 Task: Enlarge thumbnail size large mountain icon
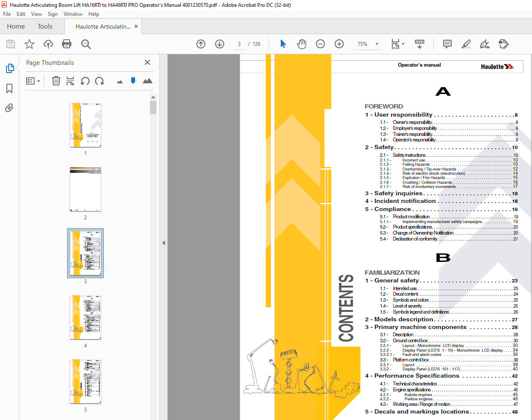[147, 81]
